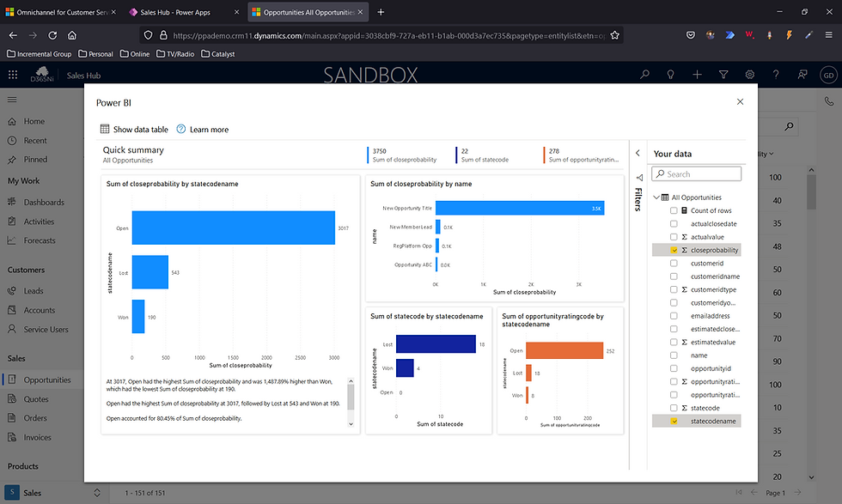Click the chat assistant icon in header
842x504 pixels.
(802, 75)
